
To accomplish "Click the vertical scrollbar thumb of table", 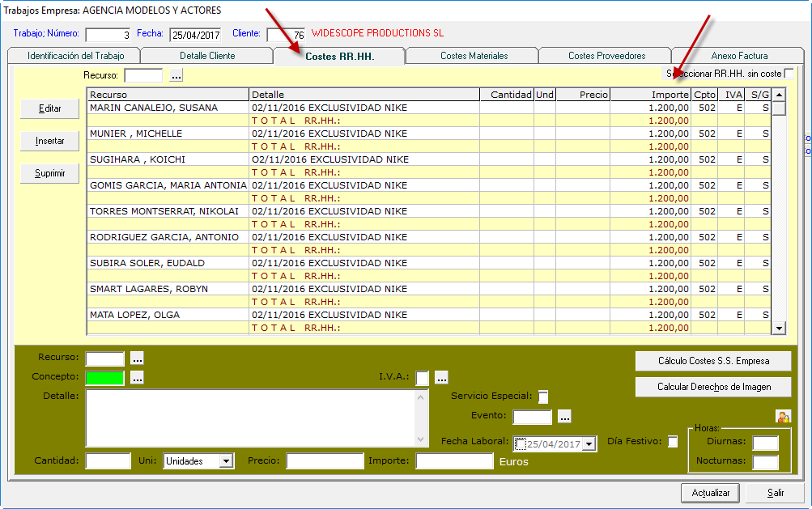I will (x=779, y=108).
